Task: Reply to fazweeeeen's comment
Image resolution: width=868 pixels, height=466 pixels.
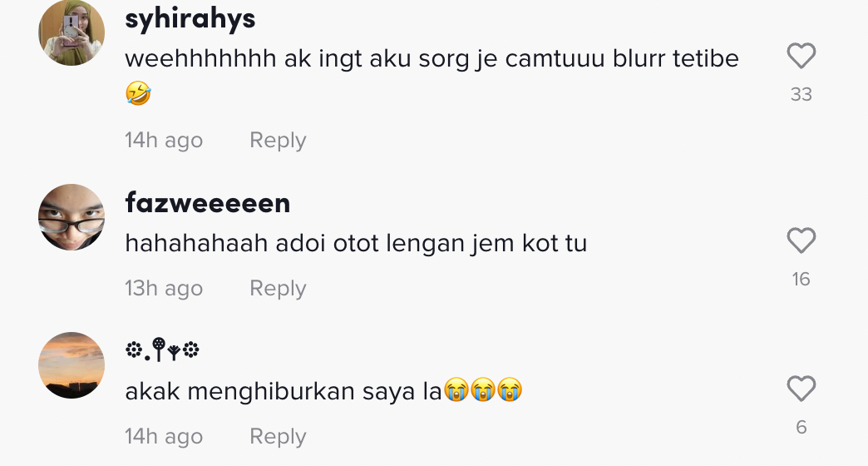Action: (x=278, y=288)
